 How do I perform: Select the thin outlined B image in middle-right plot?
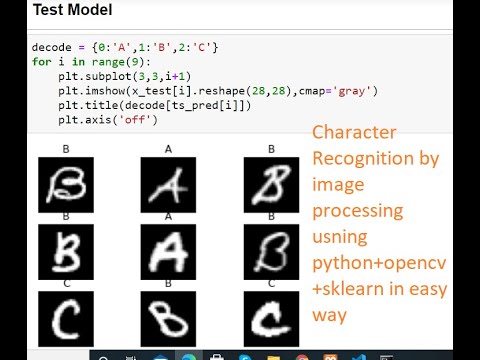(x=271, y=252)
